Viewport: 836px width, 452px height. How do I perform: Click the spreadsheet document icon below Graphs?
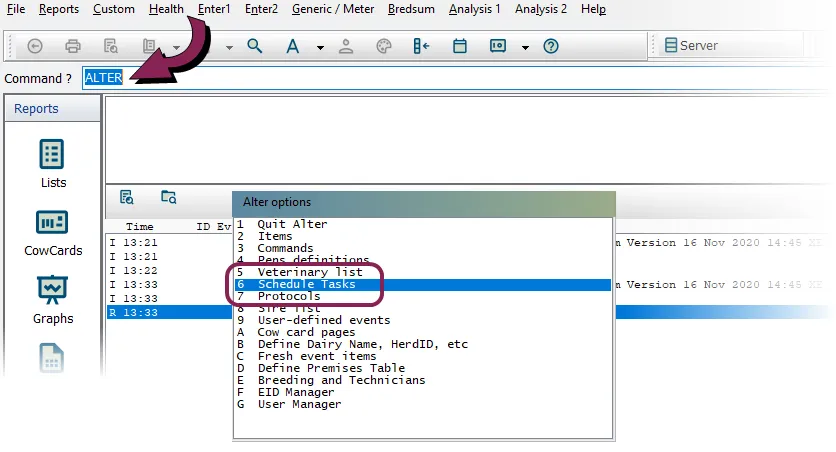tap(52, 358)
